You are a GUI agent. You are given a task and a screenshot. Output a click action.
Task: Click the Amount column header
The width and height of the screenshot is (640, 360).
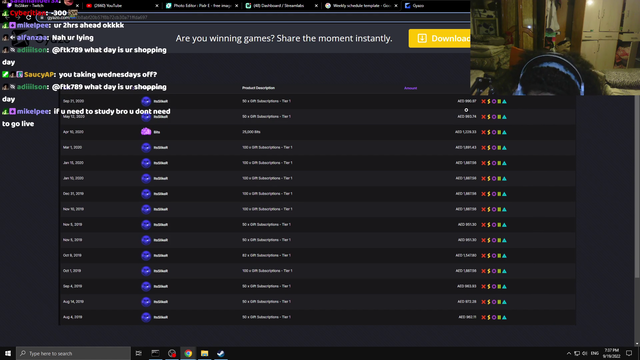click(x=410, y=88)
